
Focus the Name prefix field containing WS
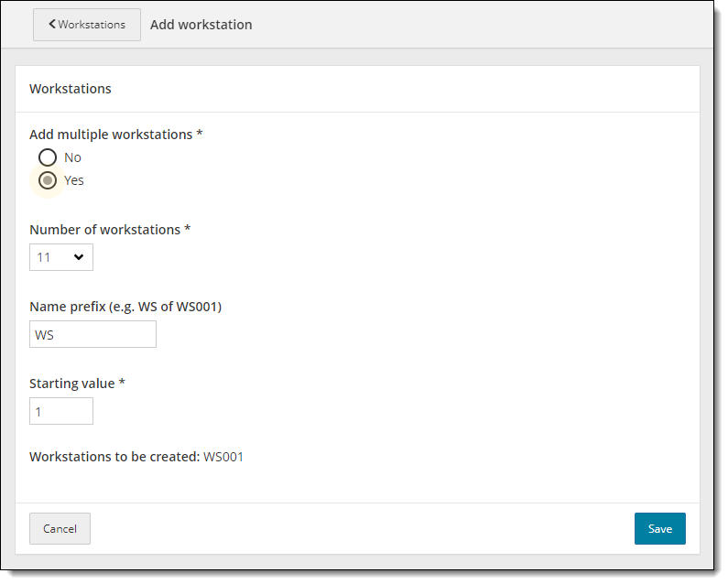92,334
